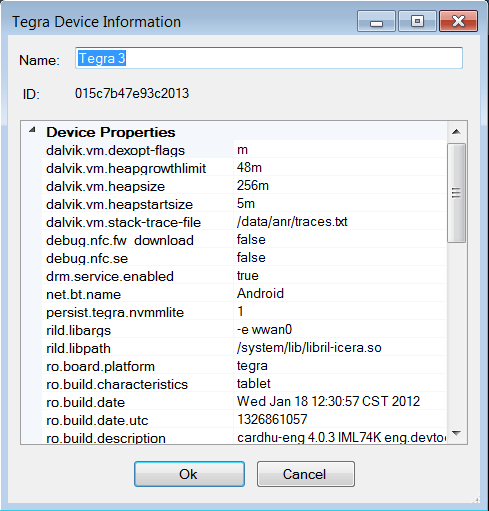This screenshot has height=511, width=489.
Task: Select the ro.board.platform property
Action: [x=100, y=366]
